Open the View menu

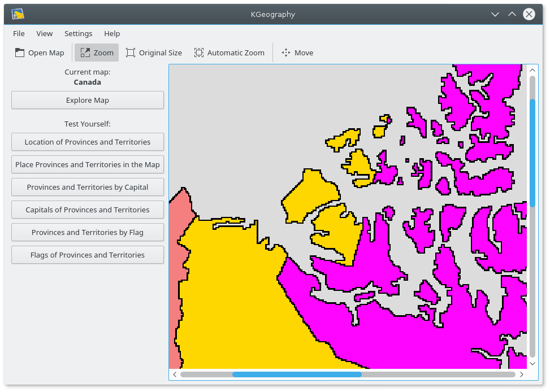tap(45, 33)
